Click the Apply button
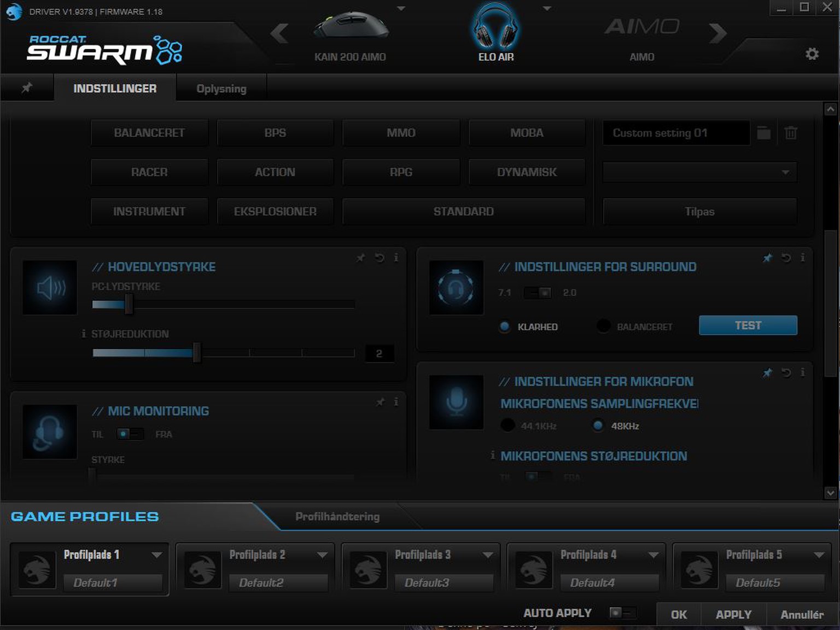The width and height of the screenshot is (840, 630). (x=733, y=615)
